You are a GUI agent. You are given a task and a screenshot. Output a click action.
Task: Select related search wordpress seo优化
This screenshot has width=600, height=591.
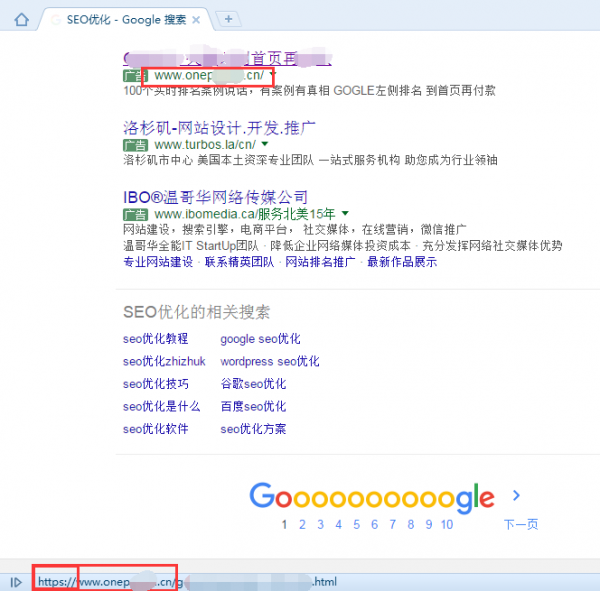click(270, 361)
